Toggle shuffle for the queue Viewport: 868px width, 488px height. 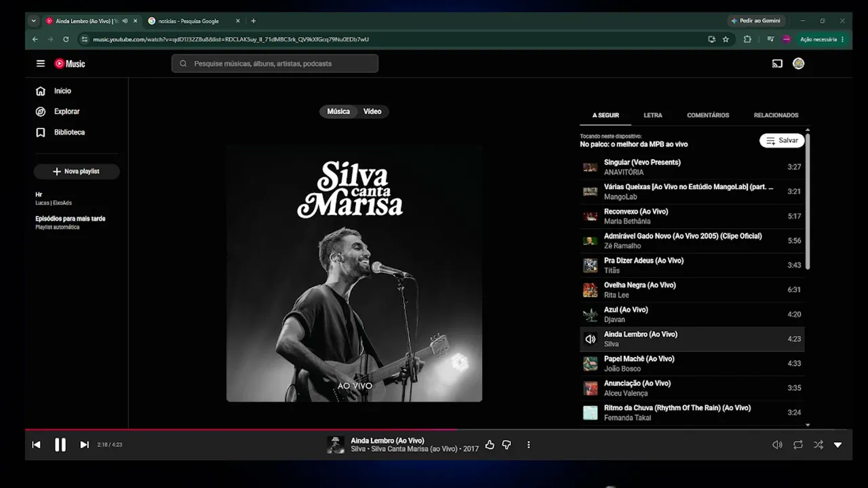[x=818, y=445]
